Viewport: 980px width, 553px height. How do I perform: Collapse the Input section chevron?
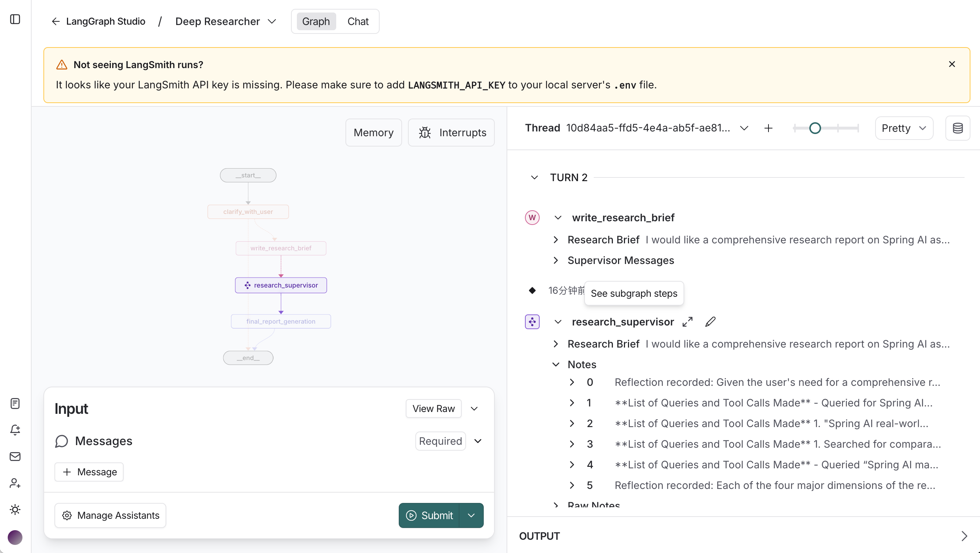[x=474, y=408]
